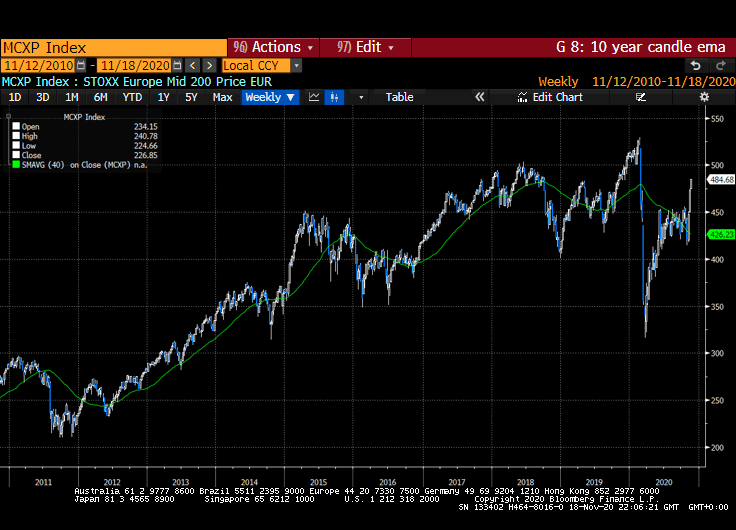This screenshot has width=736, height=530.
Task: Click the Edit Chart button
Action: (x=550, y=97)
